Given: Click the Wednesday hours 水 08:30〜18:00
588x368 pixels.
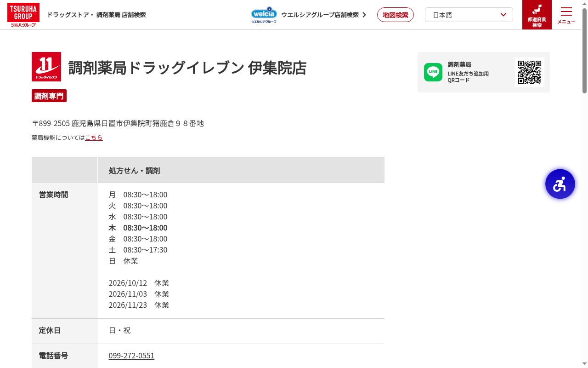Looking at the screenshot, I should click(138, 217).
